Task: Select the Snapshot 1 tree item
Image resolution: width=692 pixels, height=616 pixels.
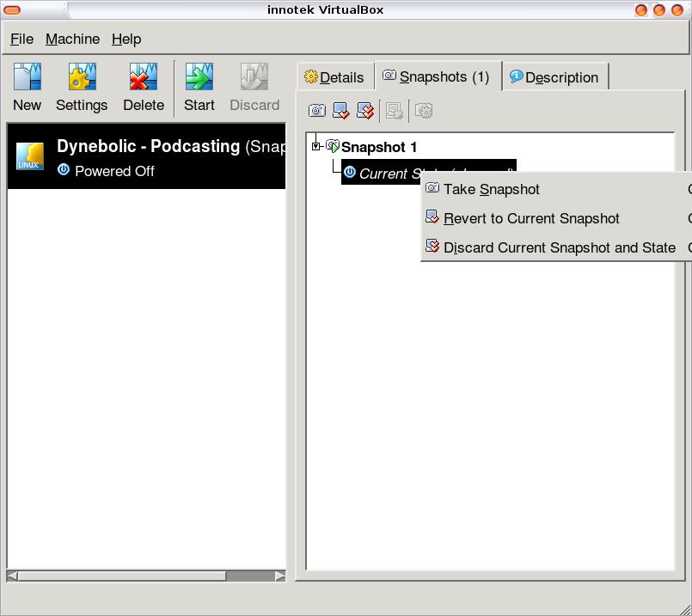Action: pos(378,147)
